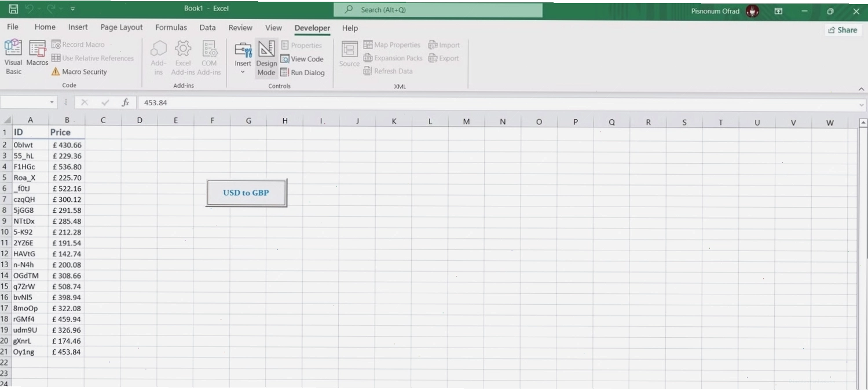
Task: Open control Properties
Action: (301, 45)
